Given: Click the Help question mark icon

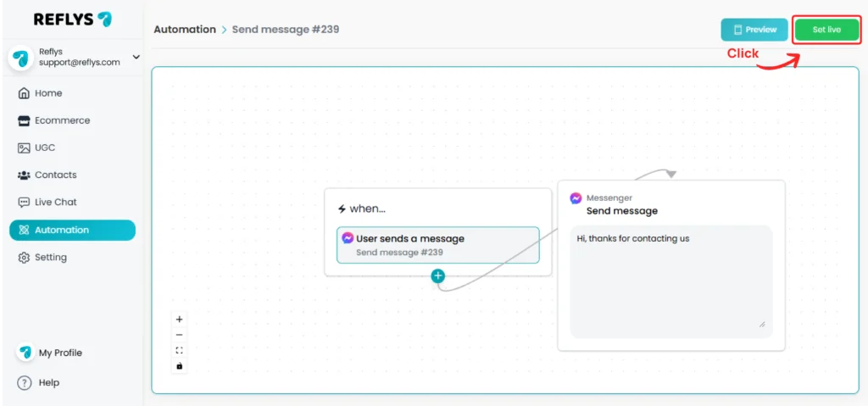Looking at the screenshot, I should (25, 383).
